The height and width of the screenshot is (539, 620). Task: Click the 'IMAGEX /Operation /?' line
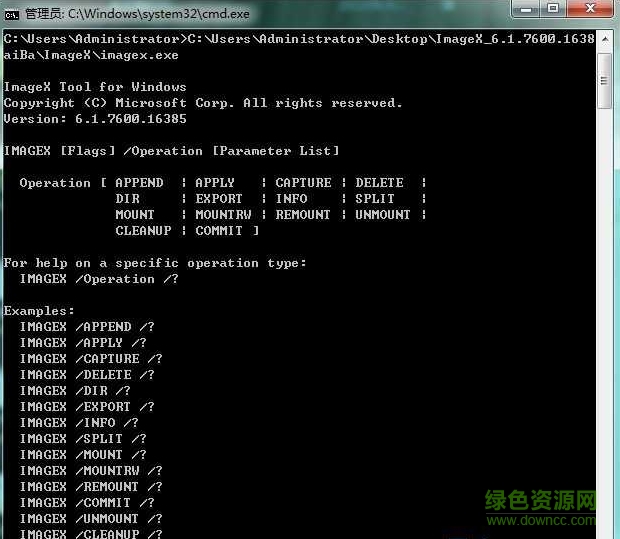coord(99,279)
